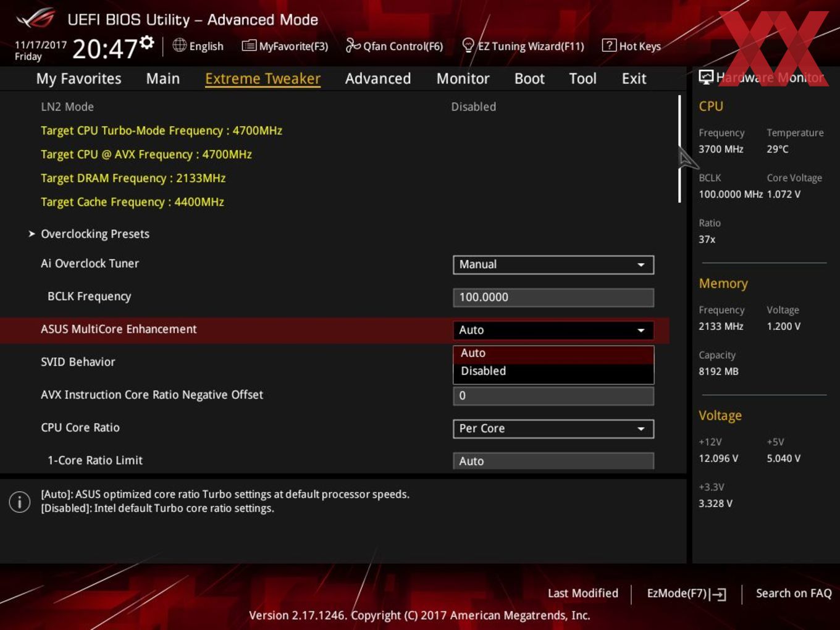Click the 1-Core Ratio Limit field
This screenshot has height=630, width=840.
[x=553, y=461]
